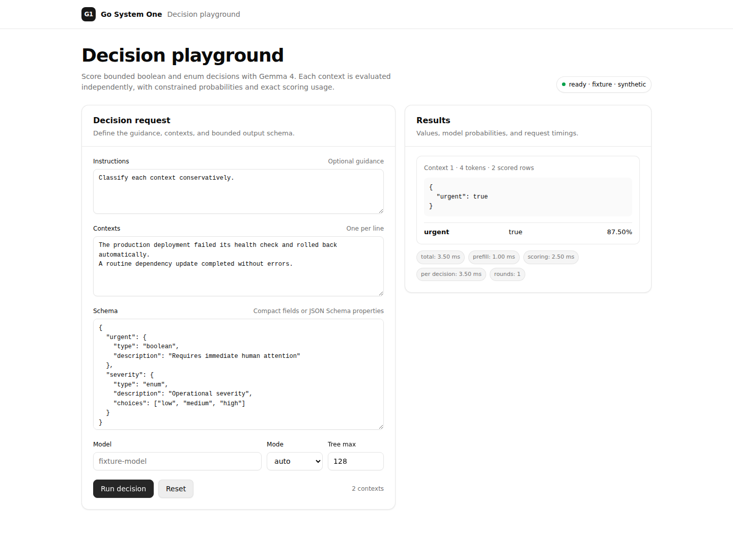
Task: Grab the Schema textarea resize handle
Action: click(x=380, y=426)
